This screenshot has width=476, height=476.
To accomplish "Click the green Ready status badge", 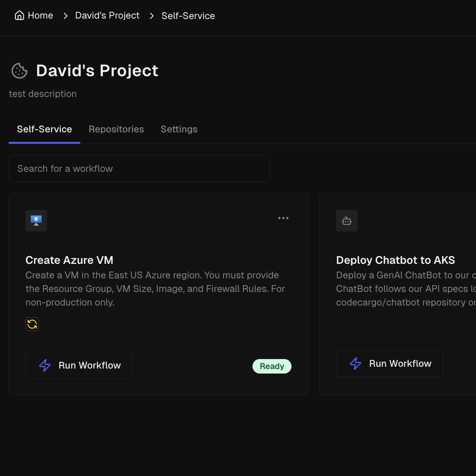I will (272, 366).
